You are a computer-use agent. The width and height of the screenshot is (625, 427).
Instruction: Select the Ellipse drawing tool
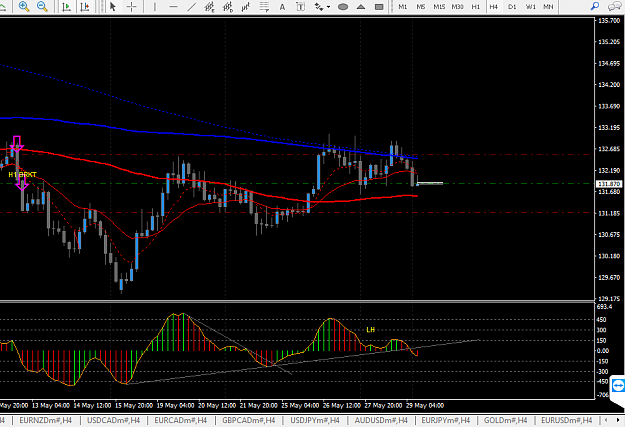coord(343,6)
